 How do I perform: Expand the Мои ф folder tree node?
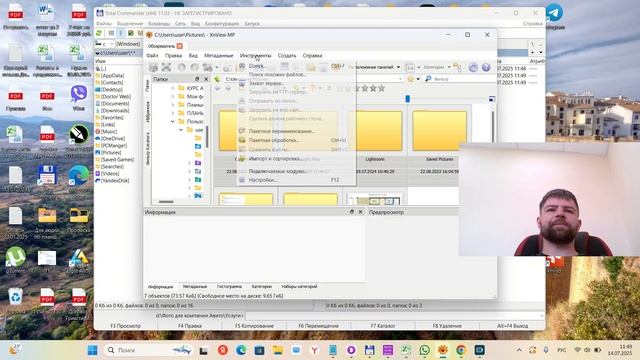tap(173, 96)
